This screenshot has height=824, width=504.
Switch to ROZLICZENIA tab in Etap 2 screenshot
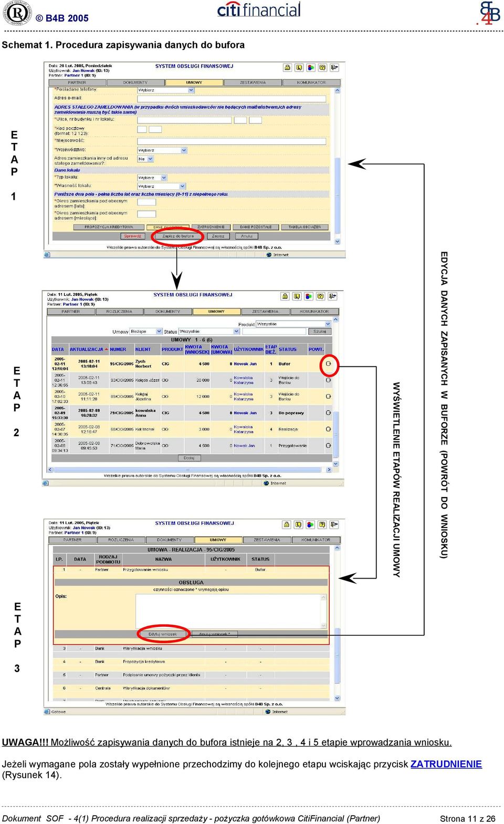(119, 312)
